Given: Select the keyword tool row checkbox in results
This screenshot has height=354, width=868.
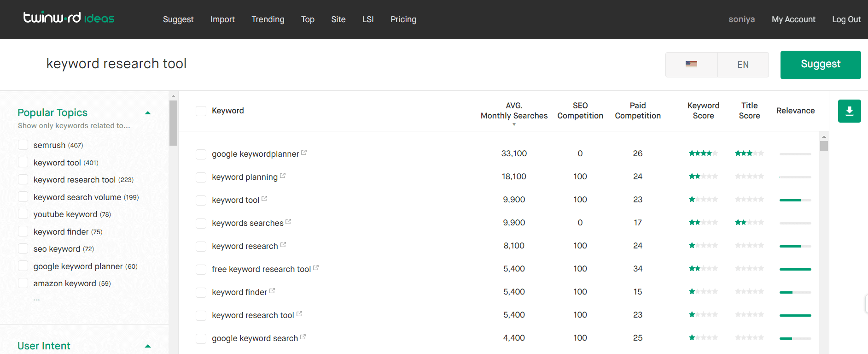Looking at the screenshot, I should (201, 200).
